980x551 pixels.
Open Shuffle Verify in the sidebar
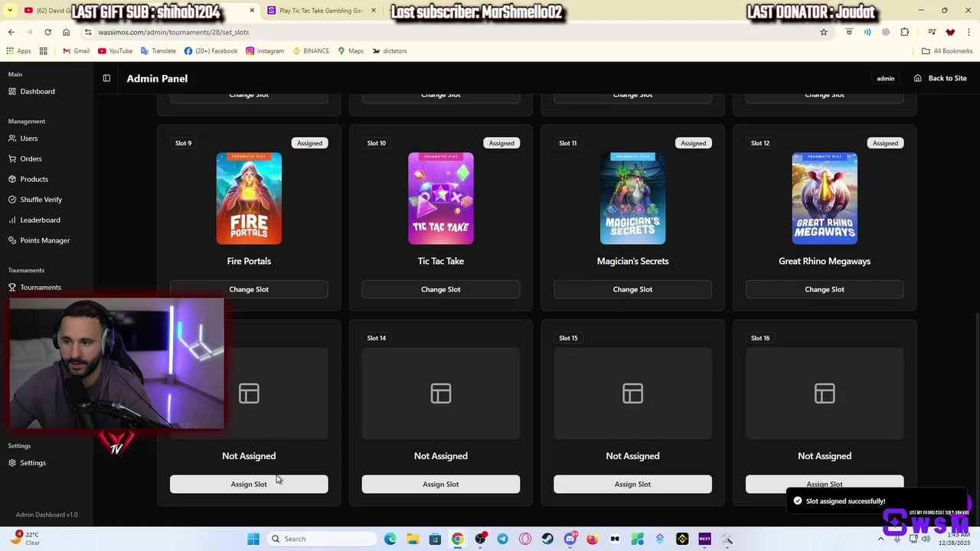click(34, 200)
